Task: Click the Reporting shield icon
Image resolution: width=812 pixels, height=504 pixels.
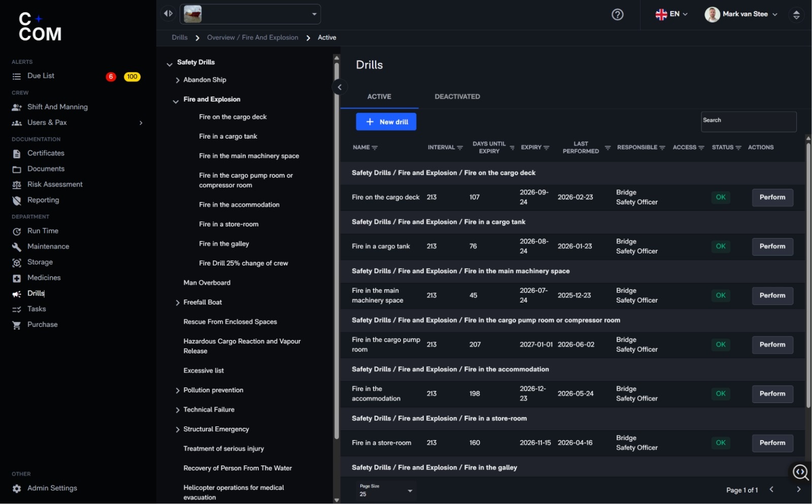Action: click(x=17, y=200)
